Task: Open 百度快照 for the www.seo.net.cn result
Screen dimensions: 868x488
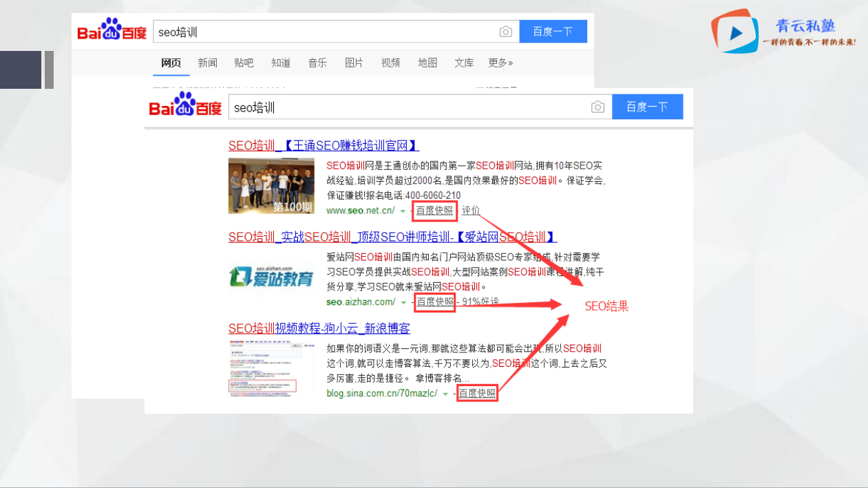Action: [x=435, y=211]
